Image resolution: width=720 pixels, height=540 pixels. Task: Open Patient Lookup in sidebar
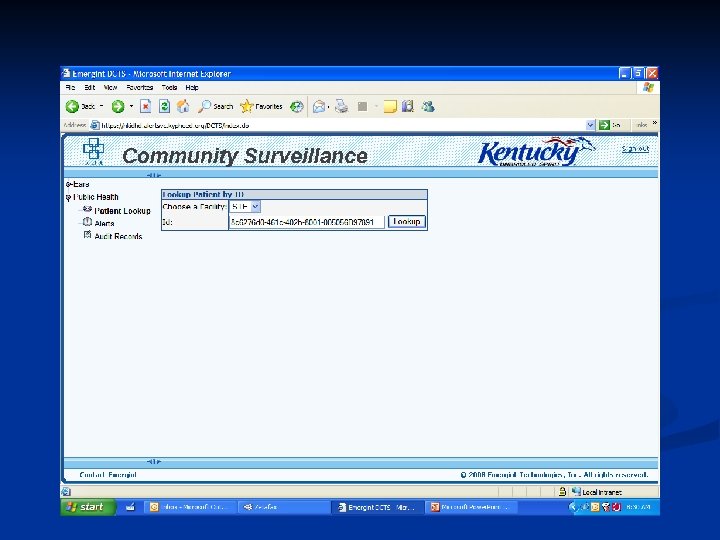point(122,211)
